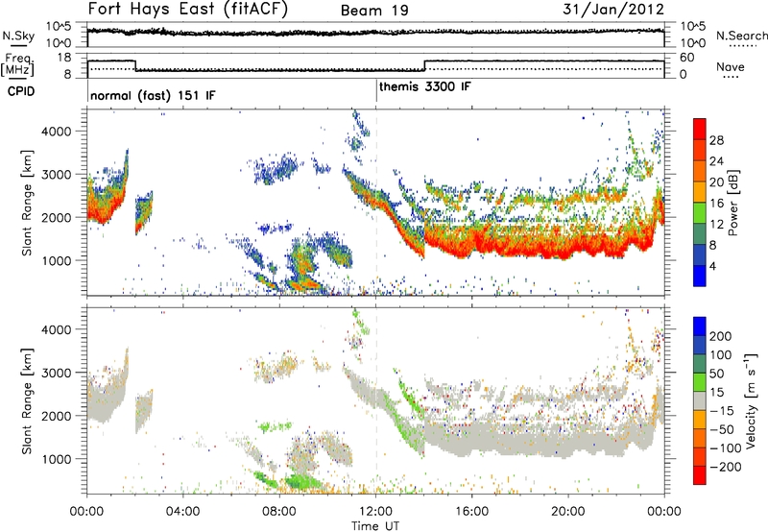Click the 'CPID' row label

(21, 91)
